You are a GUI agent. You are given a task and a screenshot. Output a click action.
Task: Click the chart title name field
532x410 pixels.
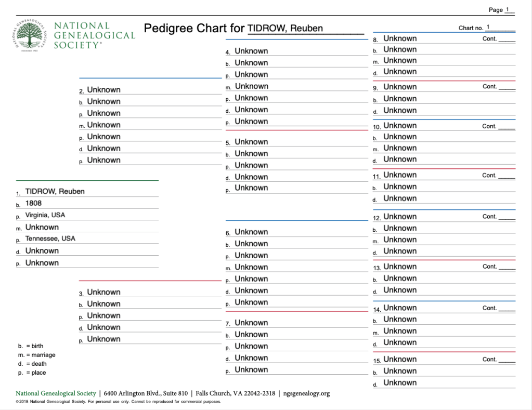305,29
